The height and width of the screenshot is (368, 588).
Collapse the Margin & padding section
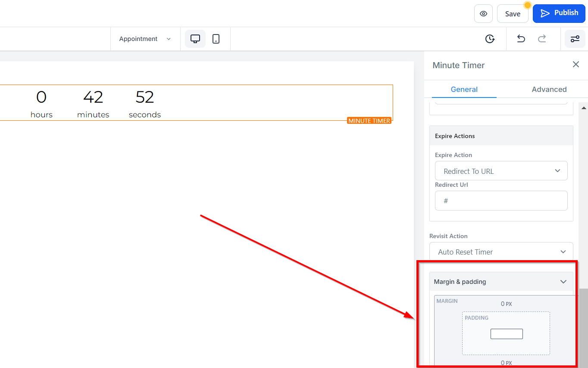click(x=563, y=282)
